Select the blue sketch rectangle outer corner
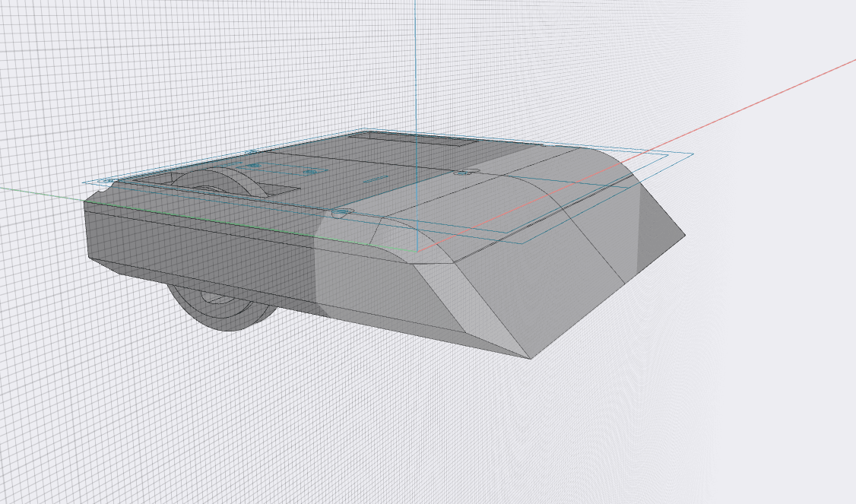856x504 pixels. click(x=693, y=154)
